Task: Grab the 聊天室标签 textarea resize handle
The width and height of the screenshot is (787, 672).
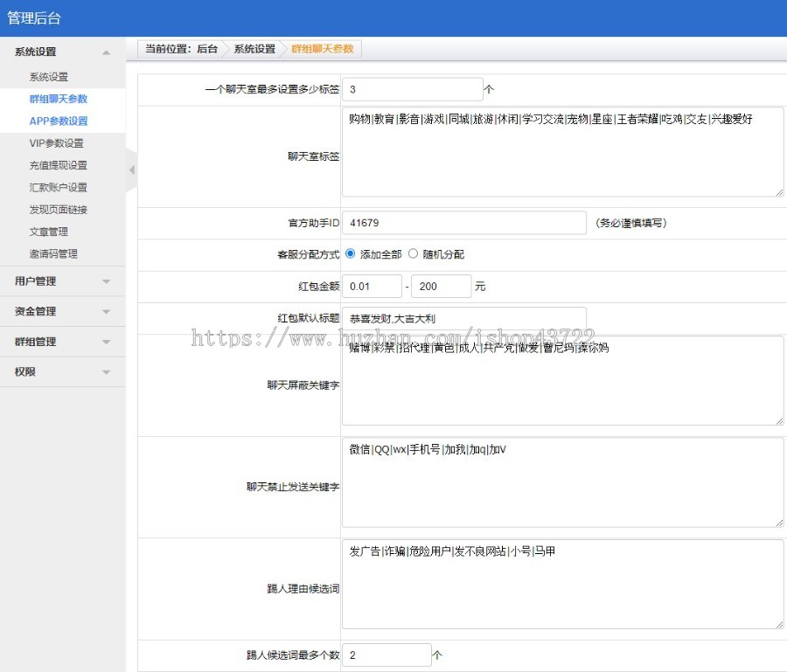Action: point(779,192)
